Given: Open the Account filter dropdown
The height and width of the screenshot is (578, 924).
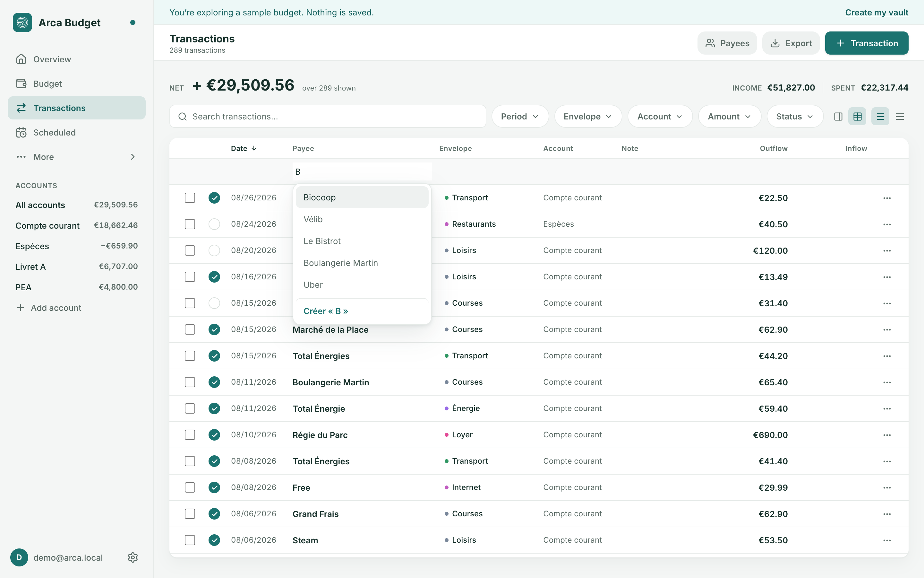Looking at the screenshot, I should point(660,117).
